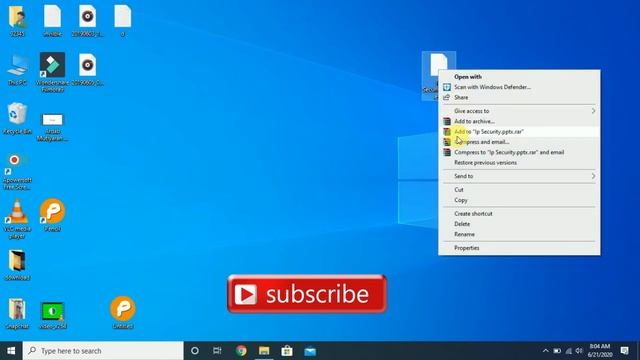Open the Windows Start menu

point(11,351)
